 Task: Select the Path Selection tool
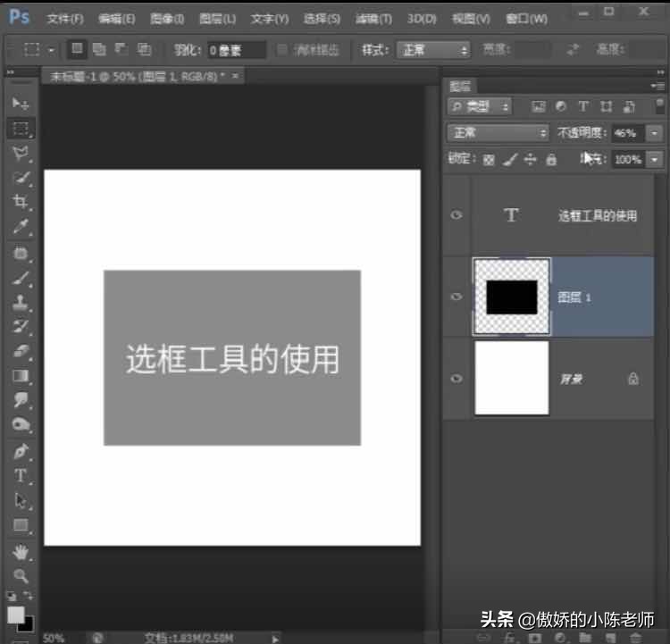pos(20,500)
